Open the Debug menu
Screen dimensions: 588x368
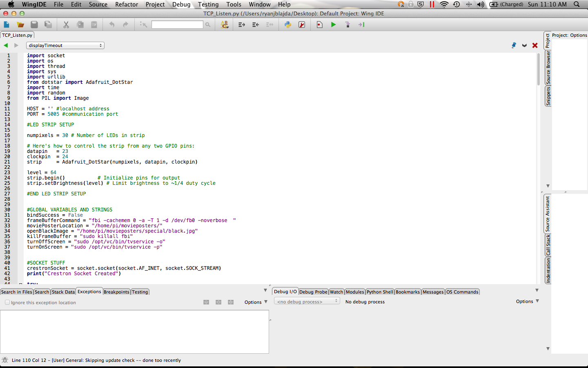(181, 4)
